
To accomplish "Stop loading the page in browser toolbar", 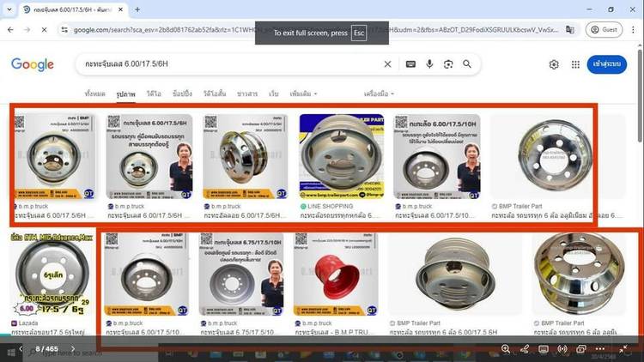I will pos(45,29).
